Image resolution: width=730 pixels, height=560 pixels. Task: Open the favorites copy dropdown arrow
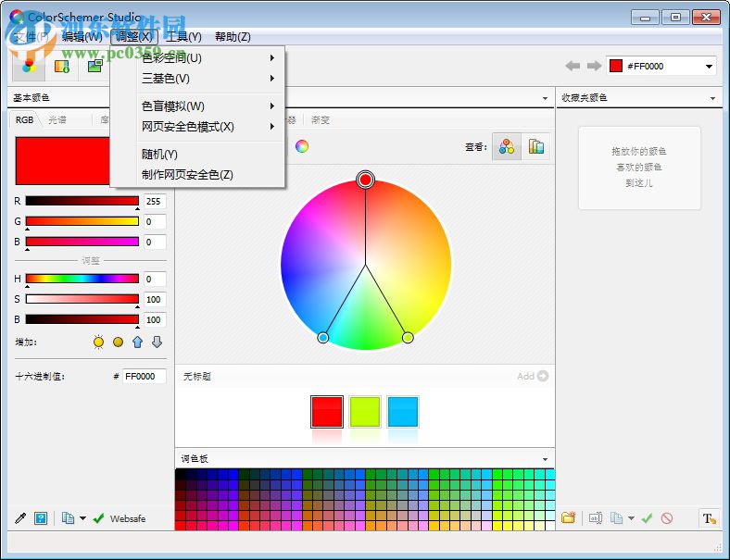pos(631,517)
